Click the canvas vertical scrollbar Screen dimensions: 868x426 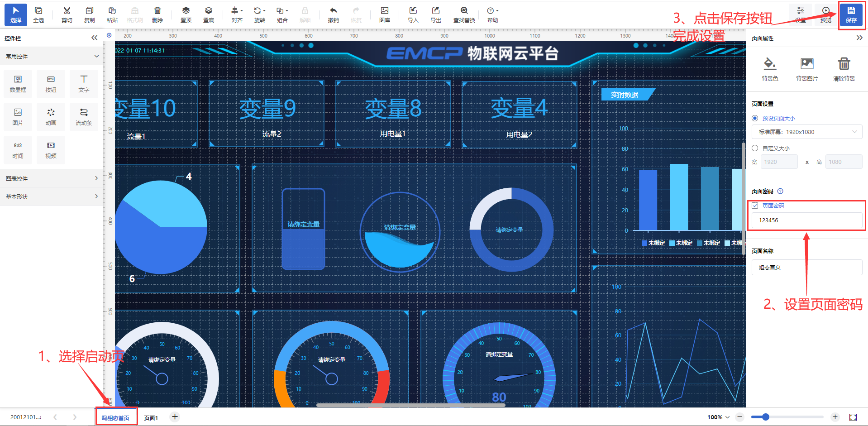click(x=743, y=198)
